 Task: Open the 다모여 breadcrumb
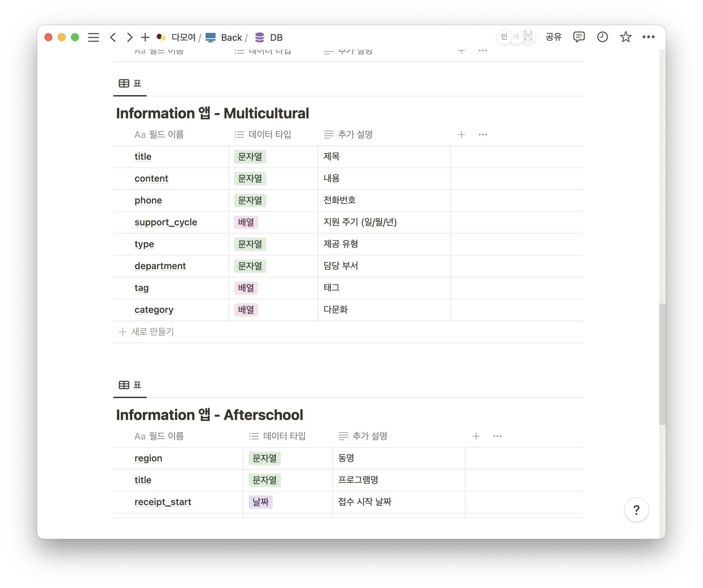(176, 37)
